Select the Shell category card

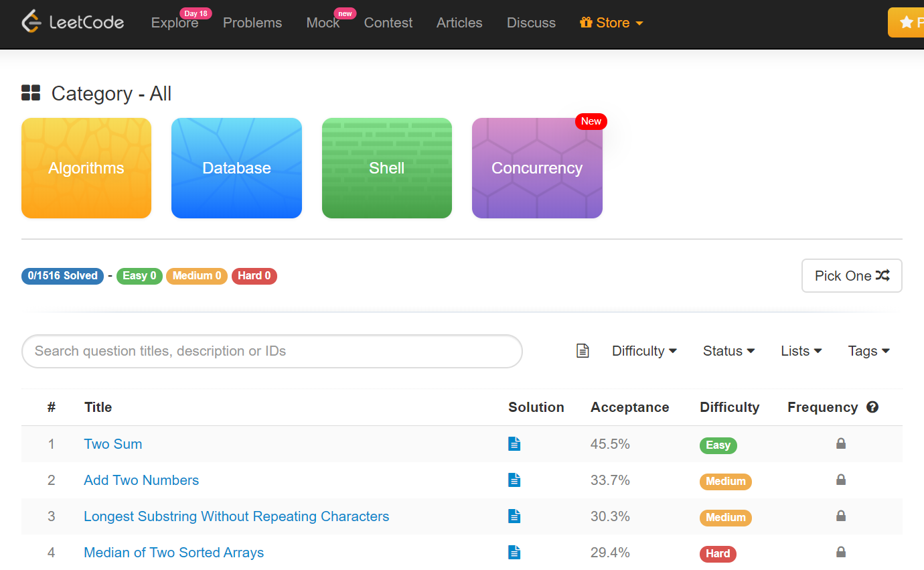387,168
